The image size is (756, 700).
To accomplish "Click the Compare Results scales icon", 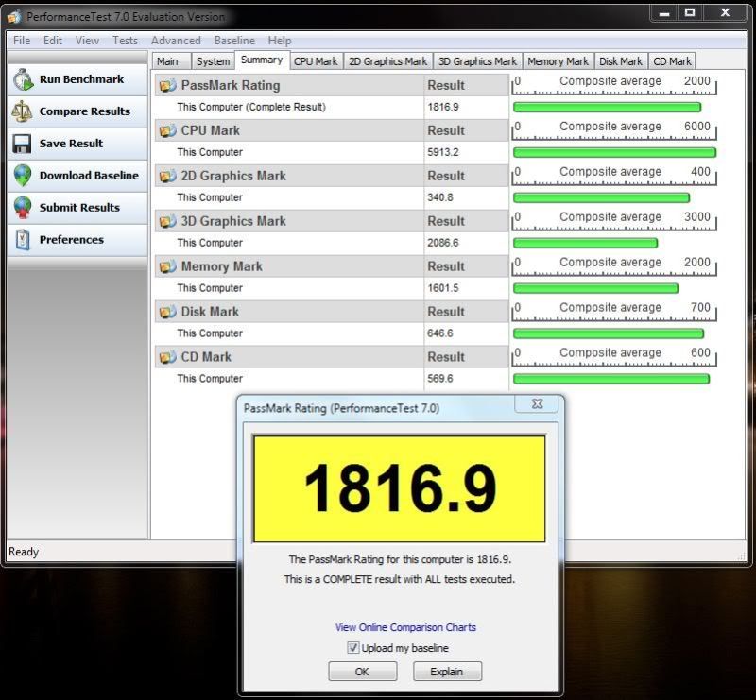I will (22, 111).
